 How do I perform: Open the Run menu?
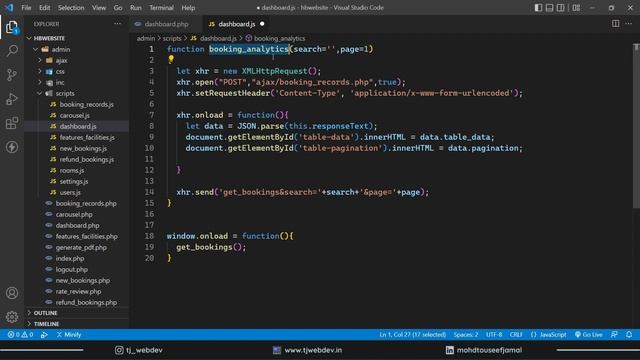click(x=136, y=8)
